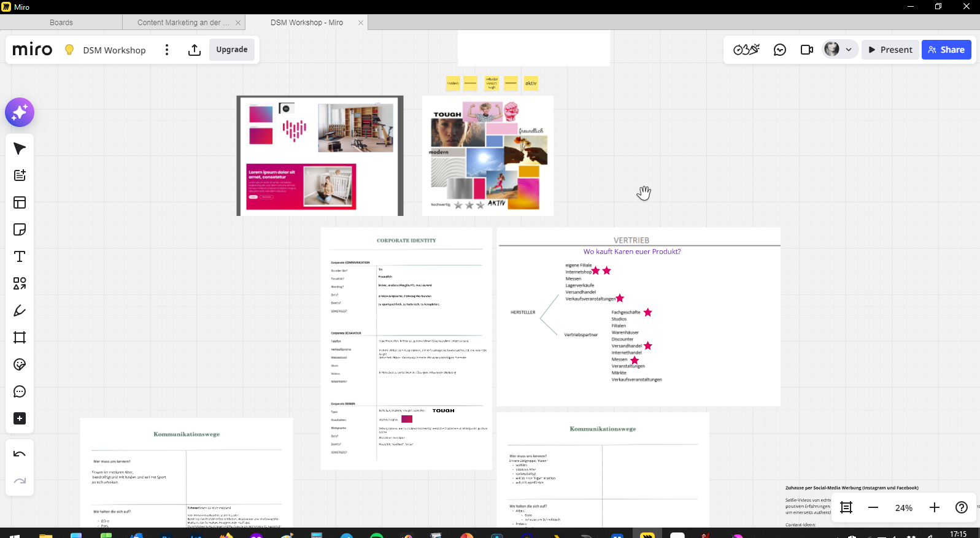Click the Upgrade button
980x538 pixels.
coord(232,50)
